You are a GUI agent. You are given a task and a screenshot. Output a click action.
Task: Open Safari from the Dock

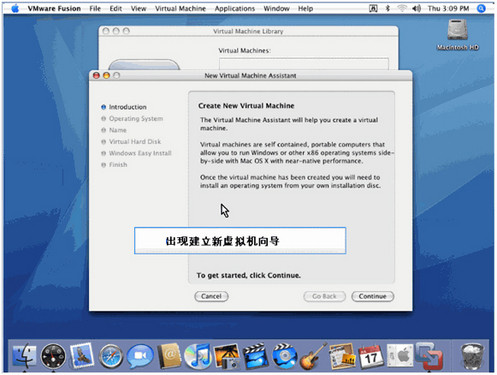tap(111, 357)
